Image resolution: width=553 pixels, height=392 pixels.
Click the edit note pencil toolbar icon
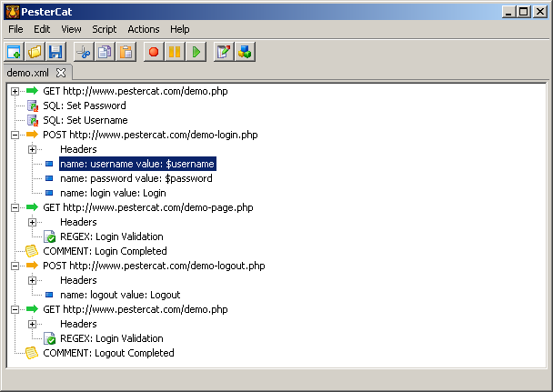[x=224, y=52]
